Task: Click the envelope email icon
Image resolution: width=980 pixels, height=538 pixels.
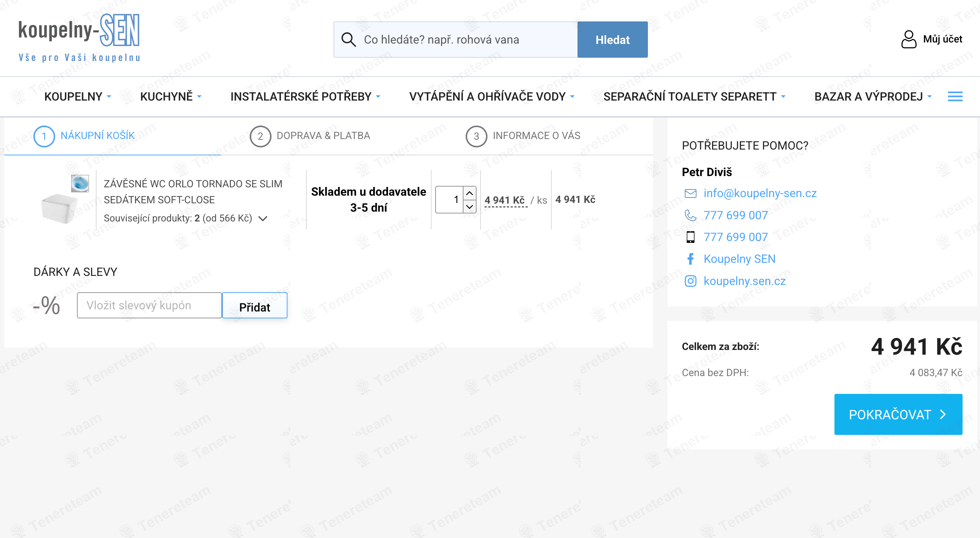Action: click(690, 193)
